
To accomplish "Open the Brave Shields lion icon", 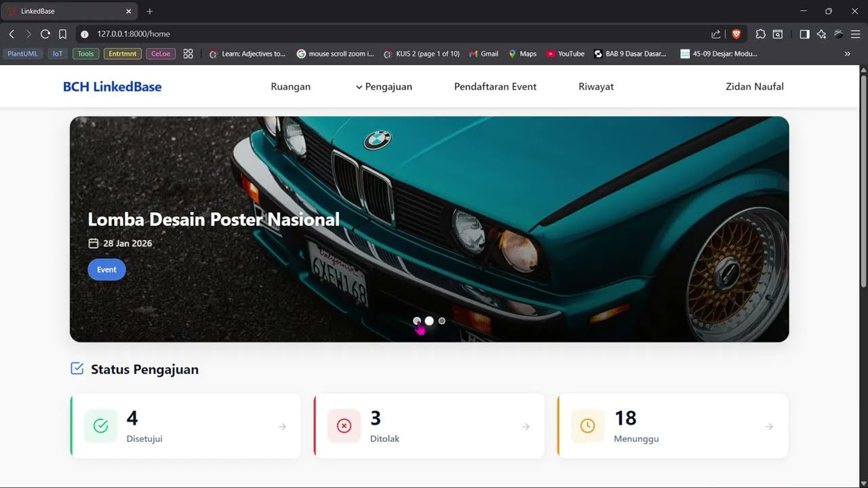I will [736, 34].
